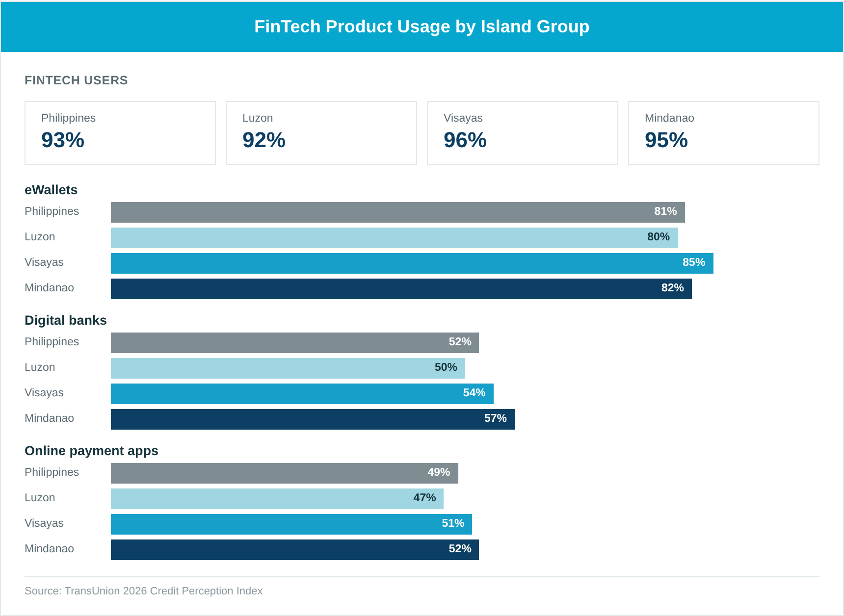844x616 pixels.
Task: Select the Digital banks Luzon 50% bar
Action: (288, 368)
